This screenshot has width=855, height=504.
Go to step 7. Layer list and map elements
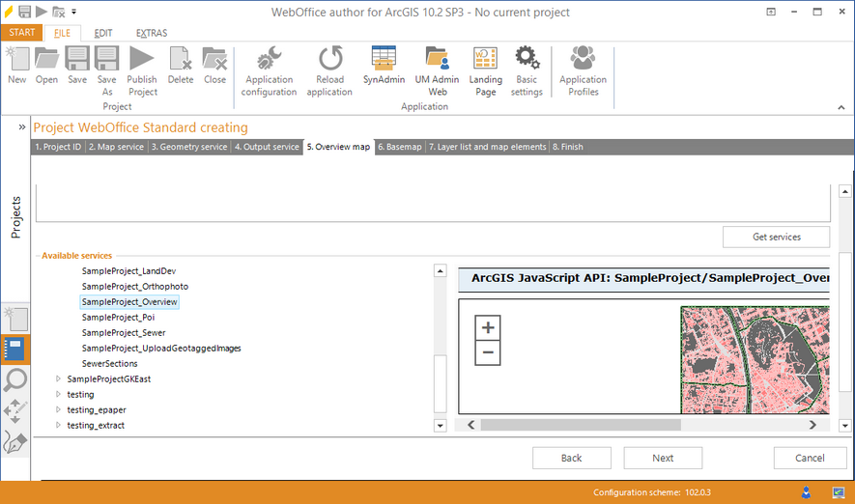pyautogui.click(x=488, y=147)
